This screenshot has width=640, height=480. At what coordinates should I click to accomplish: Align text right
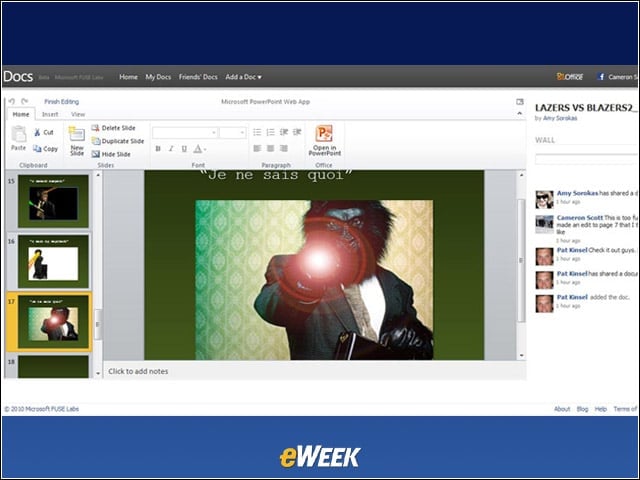click(284, 148)
